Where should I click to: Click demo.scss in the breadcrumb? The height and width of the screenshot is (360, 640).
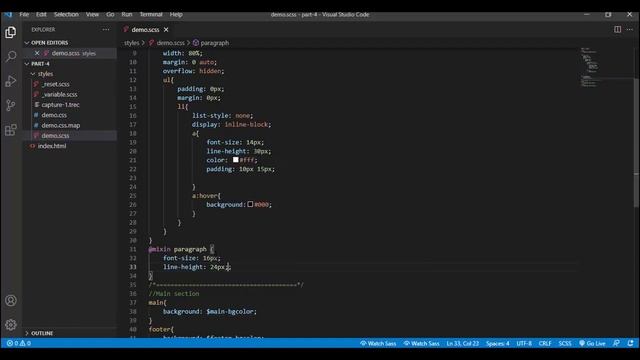[170, 43]
